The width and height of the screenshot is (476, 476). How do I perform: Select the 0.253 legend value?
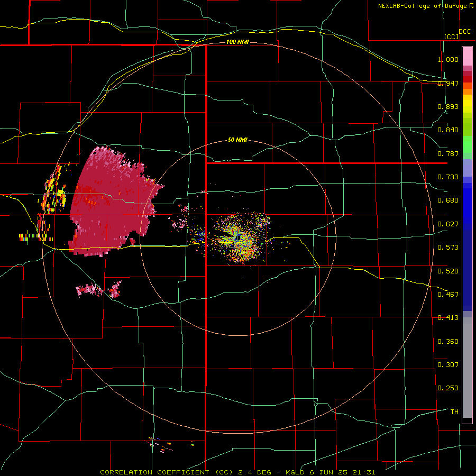click(448, 388)
